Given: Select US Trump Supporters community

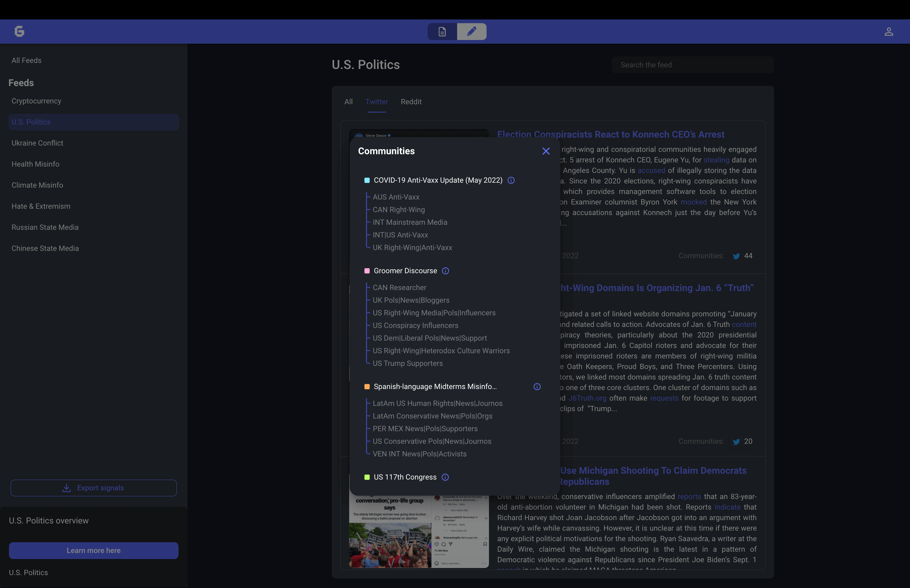Looking at the screenshot, I should point(408,363).
